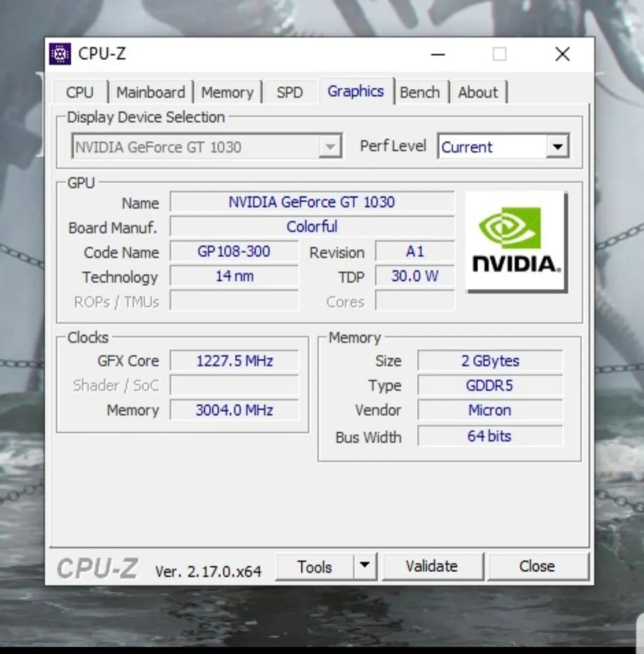The height and width of the screenshot is (654, 644).
Task: Switch to the CPU tab
Action: pos(80,92)
